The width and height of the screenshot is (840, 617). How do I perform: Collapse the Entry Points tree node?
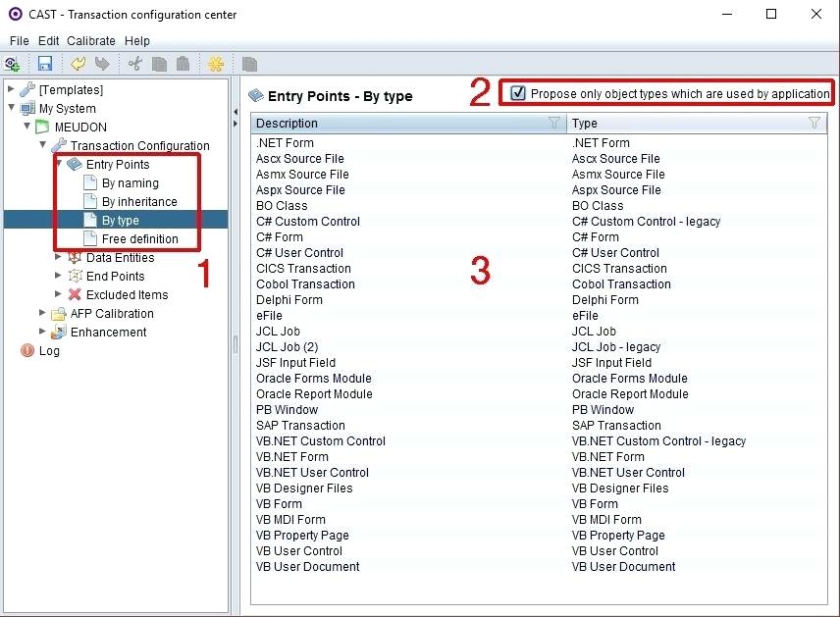pos(59,165)
